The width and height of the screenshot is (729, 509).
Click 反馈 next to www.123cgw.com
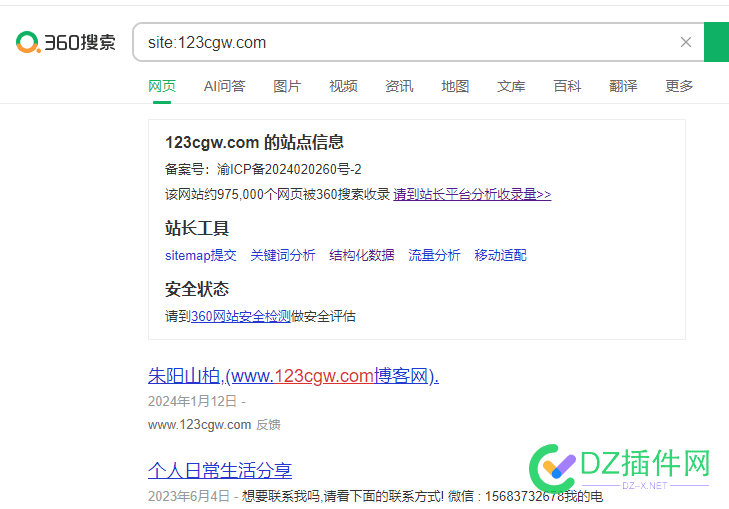268,425
